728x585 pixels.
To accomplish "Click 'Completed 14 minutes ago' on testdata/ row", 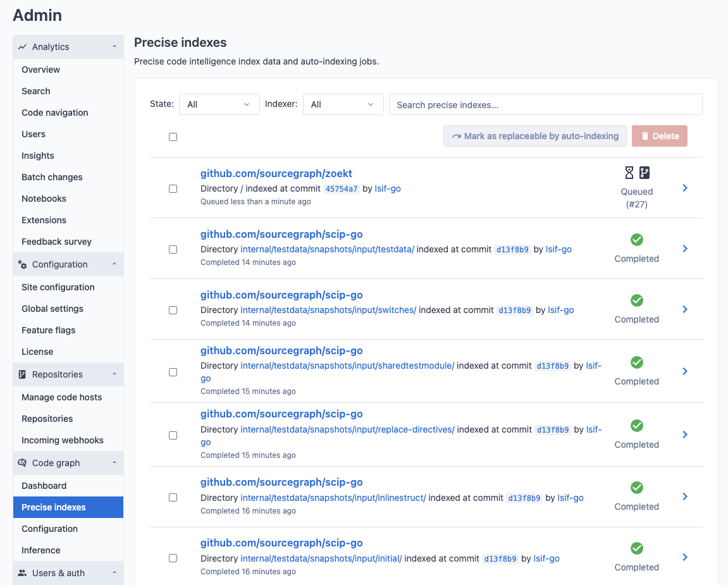I will tap(248, 262).
